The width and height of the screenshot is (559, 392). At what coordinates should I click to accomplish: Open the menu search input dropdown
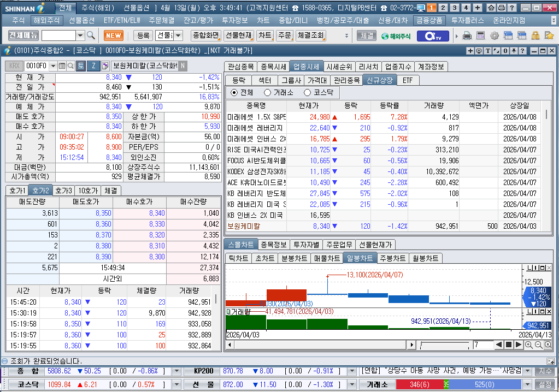[x=80, y=35]
